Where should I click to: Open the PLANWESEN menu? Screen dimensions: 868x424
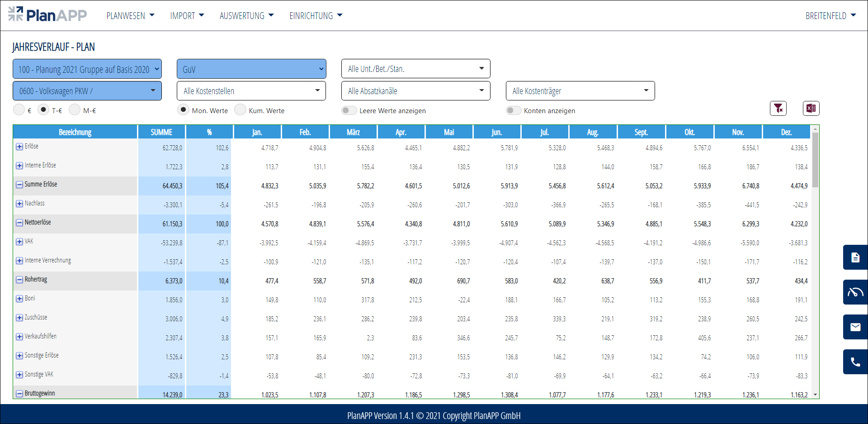(130, 16)
